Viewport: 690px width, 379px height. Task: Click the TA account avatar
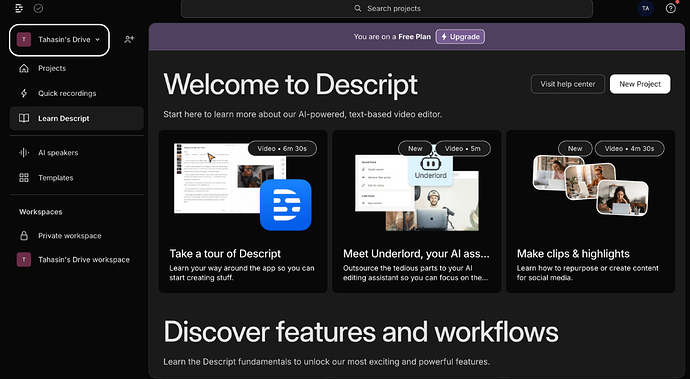tap(646, 8)
